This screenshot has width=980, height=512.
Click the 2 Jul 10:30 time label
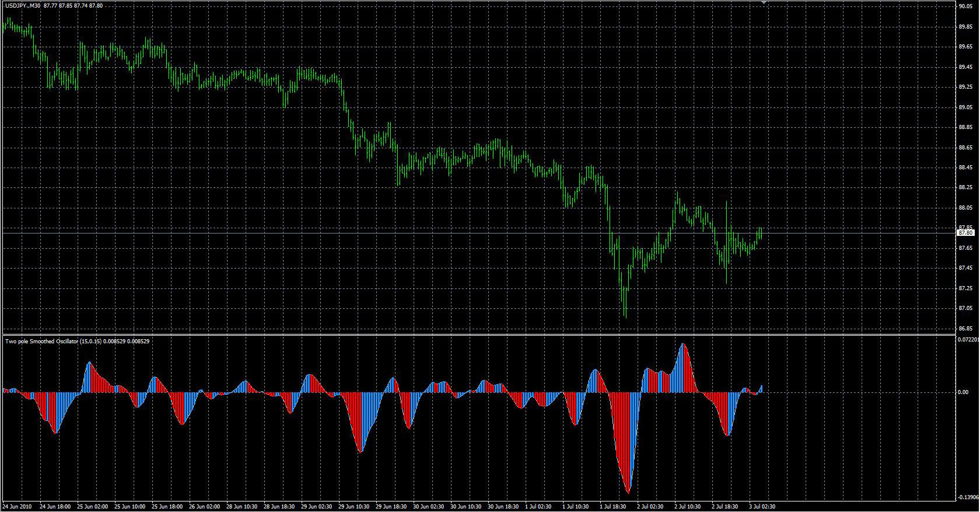click(x=688, y=507)
